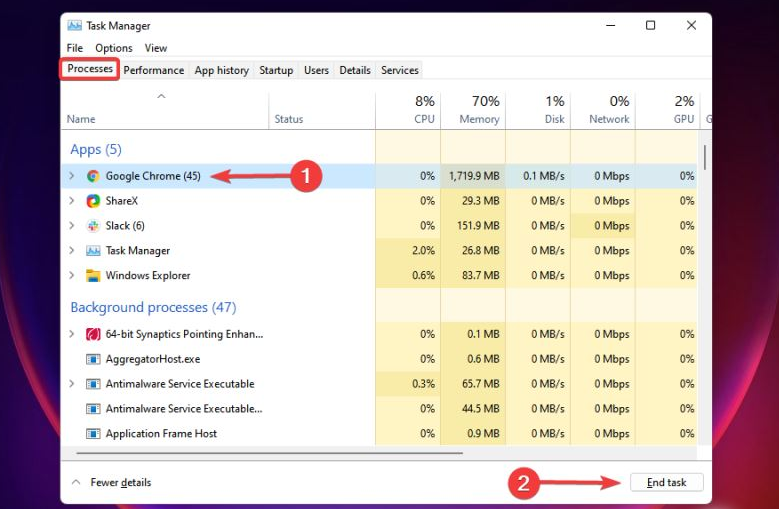Expand first Antimalware Service Executable row
The width and height of the screenshot is (779, 509).
click(x=72, y=384)
